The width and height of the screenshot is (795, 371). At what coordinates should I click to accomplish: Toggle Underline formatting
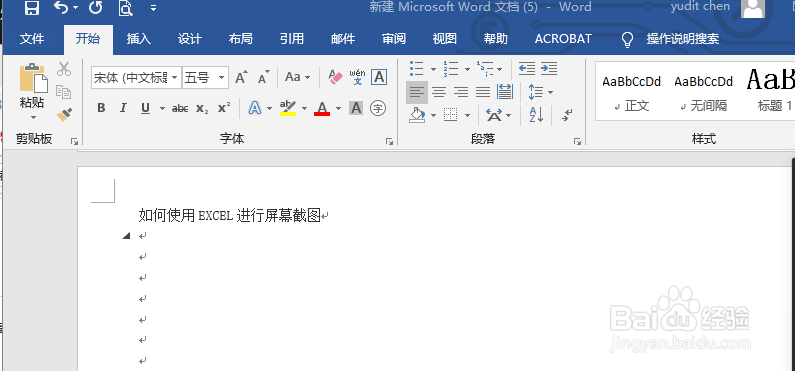146,107
